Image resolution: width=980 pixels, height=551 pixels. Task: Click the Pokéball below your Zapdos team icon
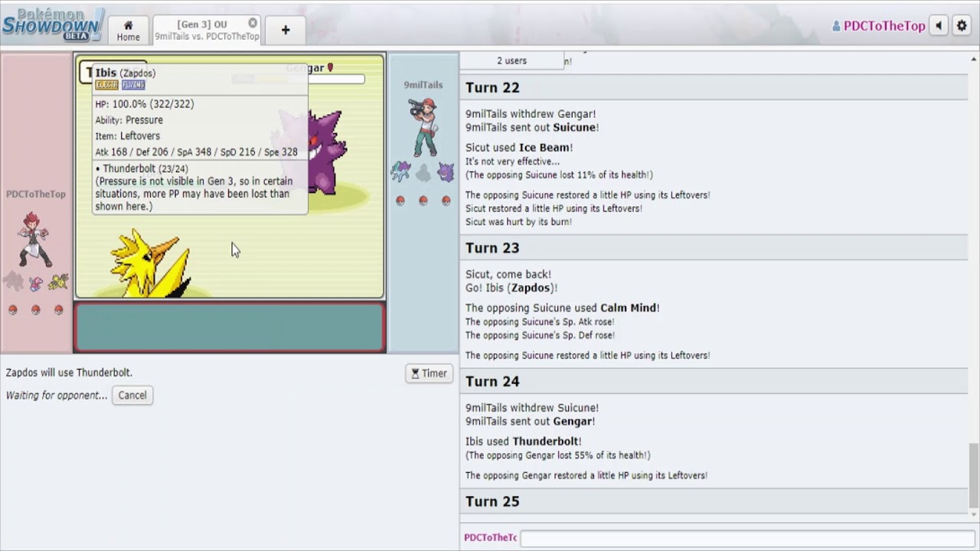coord(59,310)
